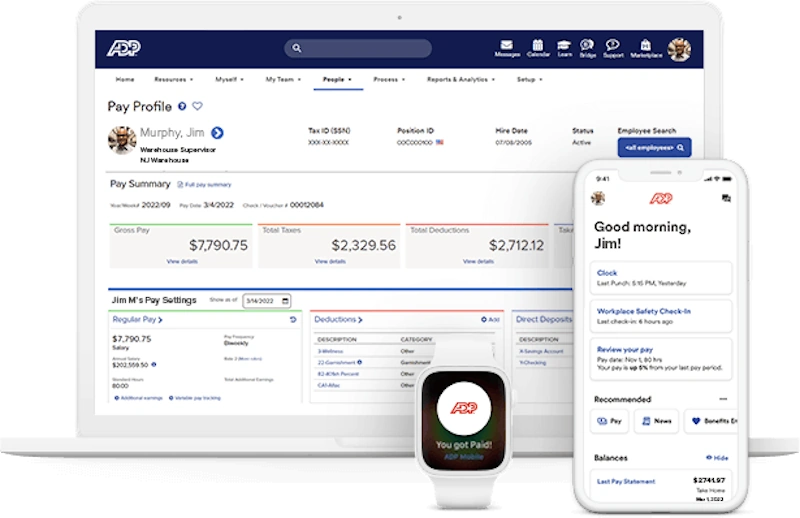Select the People tab

(336, 79)
